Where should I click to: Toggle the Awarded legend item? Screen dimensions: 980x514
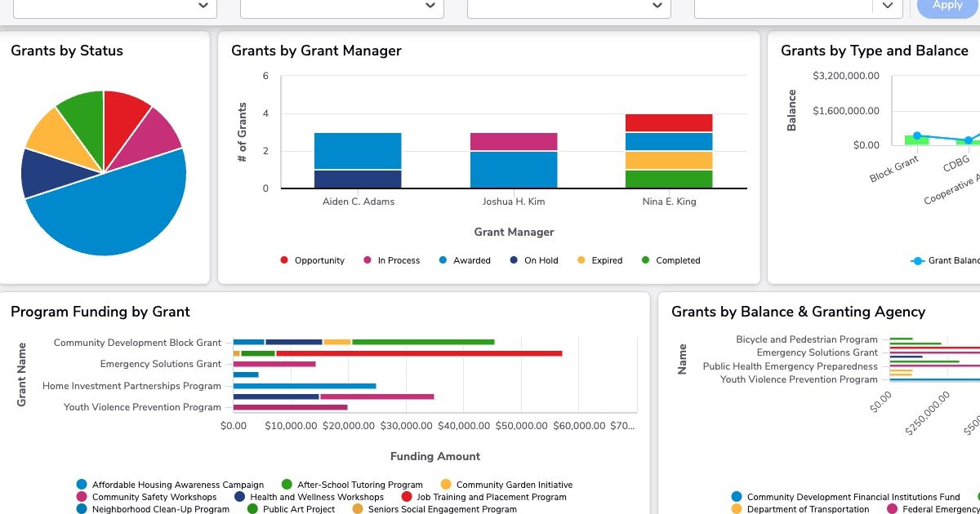[x=465, y=260]
